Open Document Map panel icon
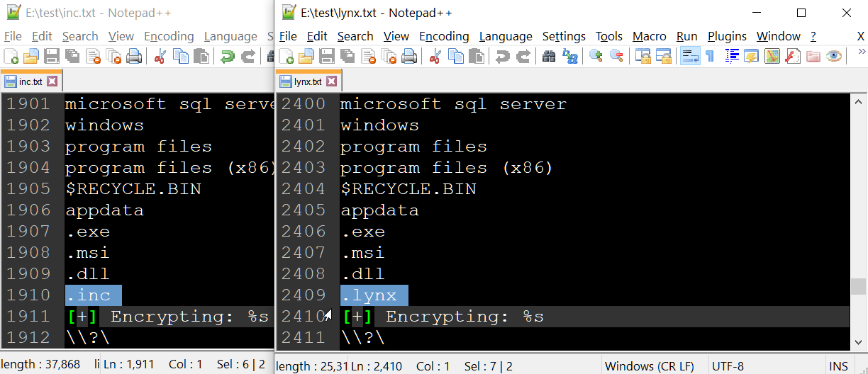Screen dimensions: 868x374 coord(772,57)
